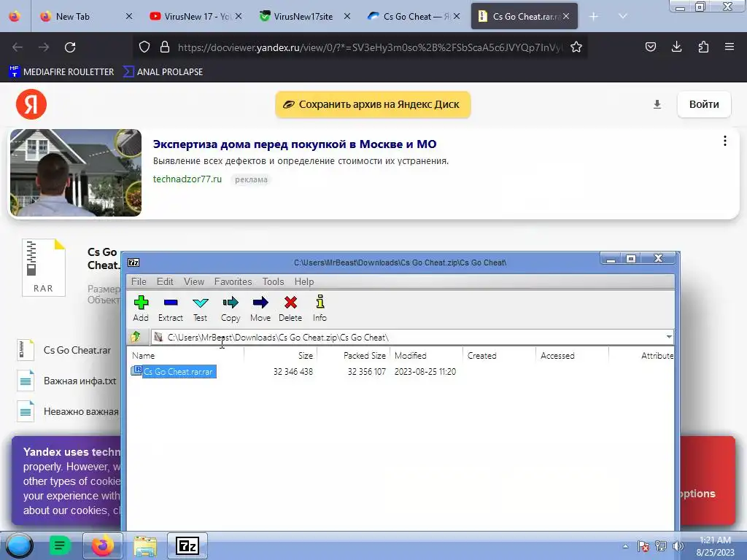The height and width of the screenshot is (560, 747).
Task: Expand the 7-Zip address path dropdown
Action: (x=669, y=337)
